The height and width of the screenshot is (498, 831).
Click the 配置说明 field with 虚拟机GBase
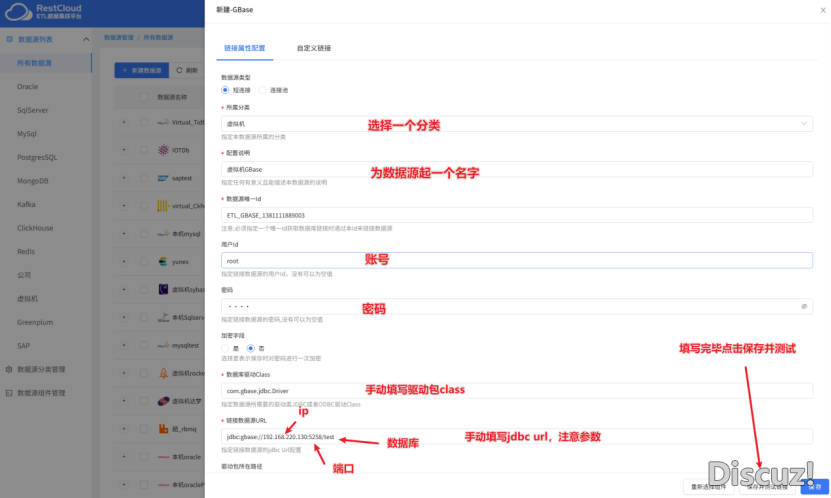517,170
